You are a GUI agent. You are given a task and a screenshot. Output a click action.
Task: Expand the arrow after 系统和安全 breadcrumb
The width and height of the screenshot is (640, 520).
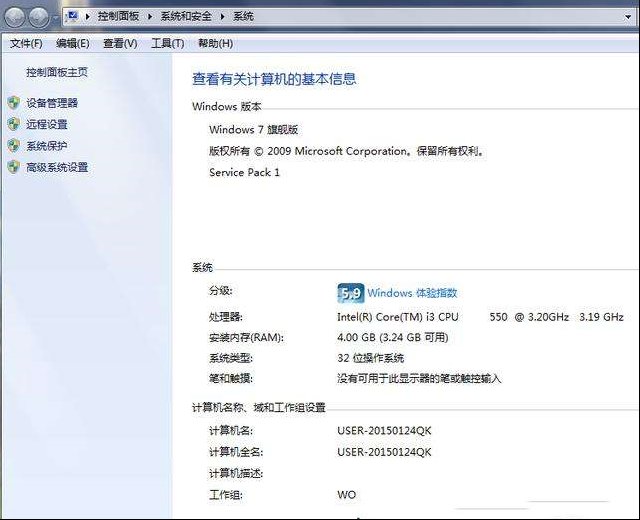tap(222, 17)
